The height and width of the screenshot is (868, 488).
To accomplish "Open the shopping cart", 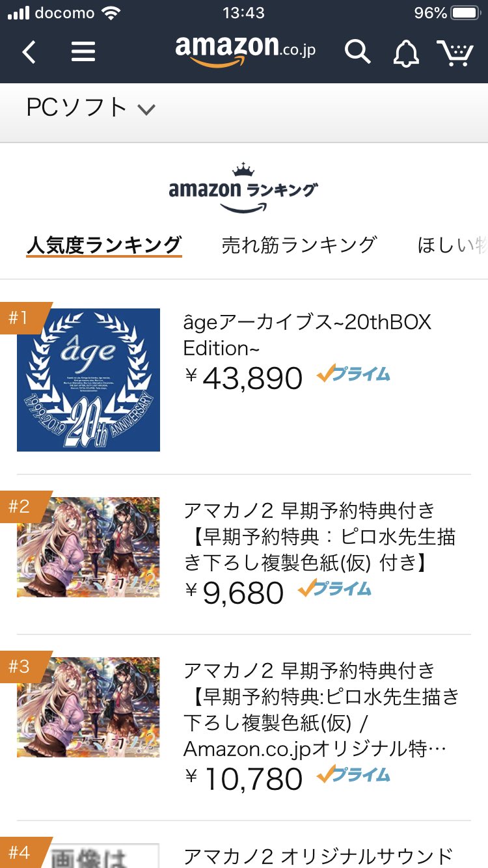I will 455,52.
